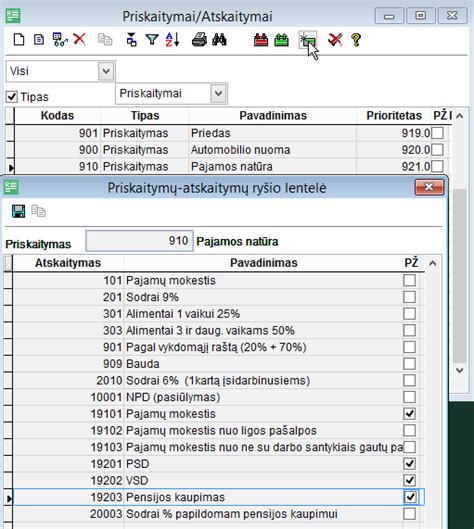Click the A-Z sort icon

pyautogui.click(x=172, y=40)
